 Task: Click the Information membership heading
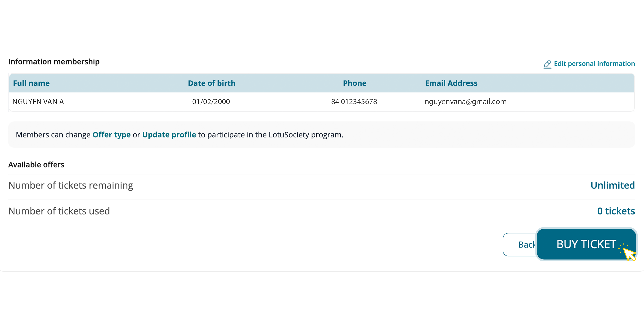54,62
